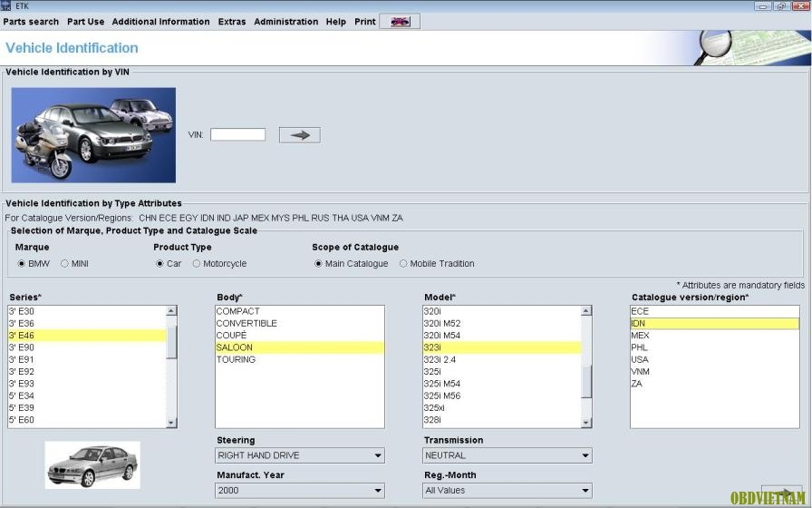Select IDN catalogue region

click(x=715, y=323)
